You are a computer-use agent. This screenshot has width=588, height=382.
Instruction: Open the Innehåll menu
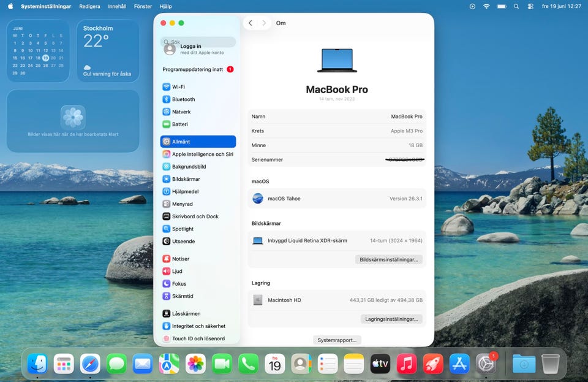117,6
